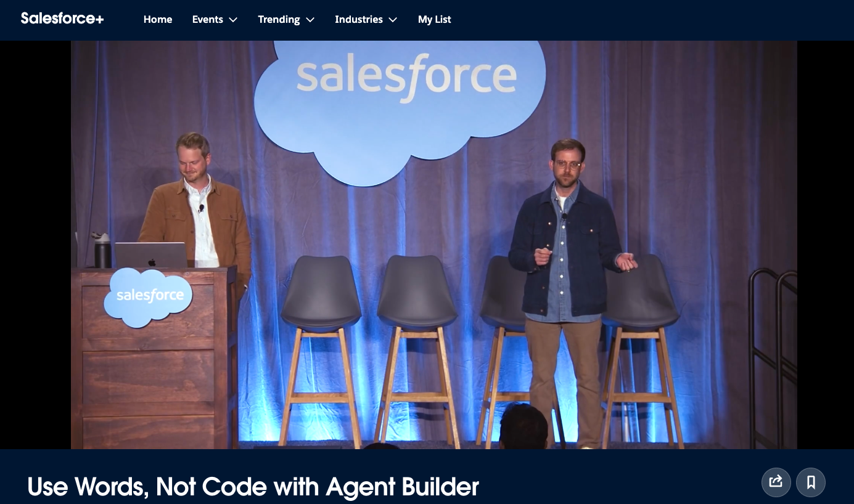
Task: Go to the Home nav item
Action: (158, 20)
